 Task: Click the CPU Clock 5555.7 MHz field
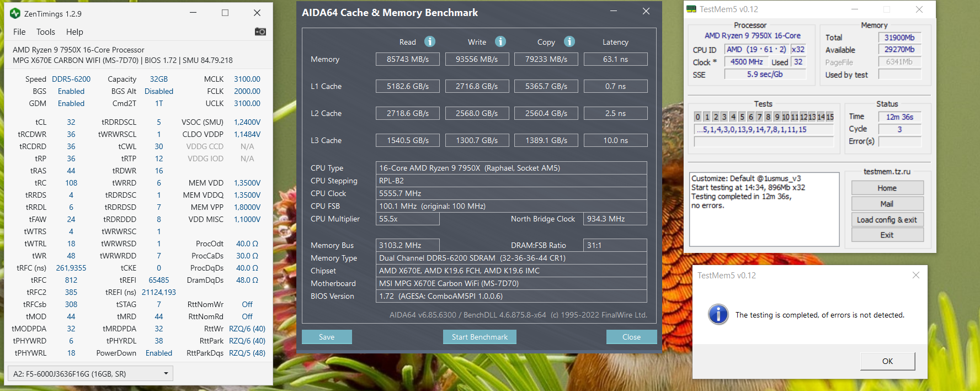[x=512, y=193]
